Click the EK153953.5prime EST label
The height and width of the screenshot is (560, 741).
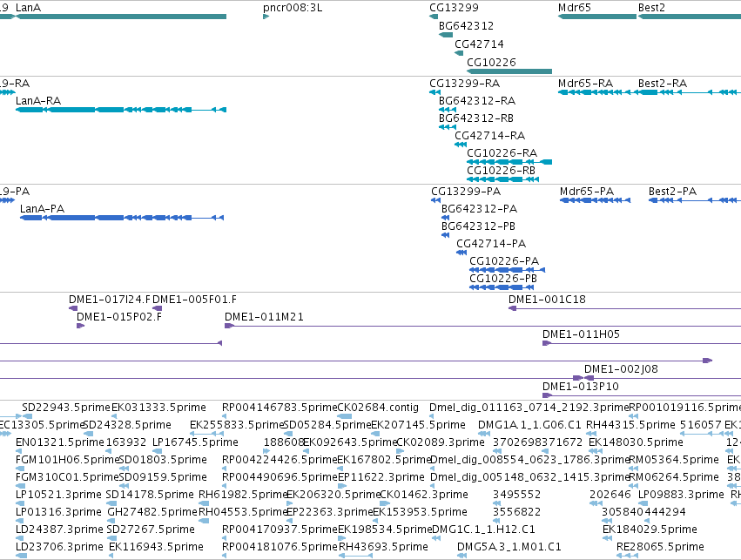(420, 512)
